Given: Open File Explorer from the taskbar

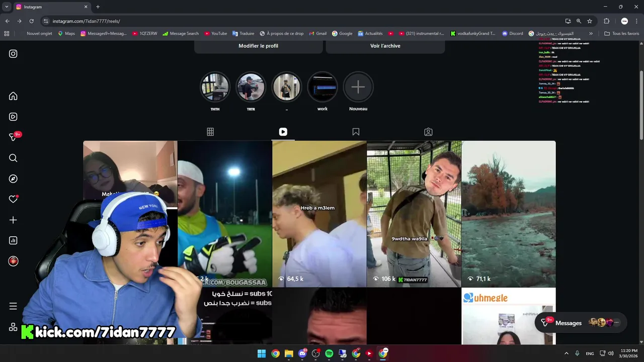Looking at the screenshot, I should pos(289,353).
